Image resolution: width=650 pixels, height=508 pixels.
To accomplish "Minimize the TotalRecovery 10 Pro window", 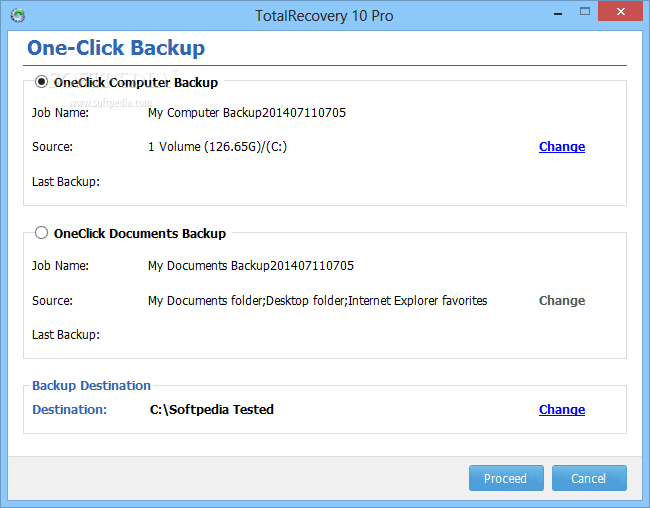I will pos(558,14).
